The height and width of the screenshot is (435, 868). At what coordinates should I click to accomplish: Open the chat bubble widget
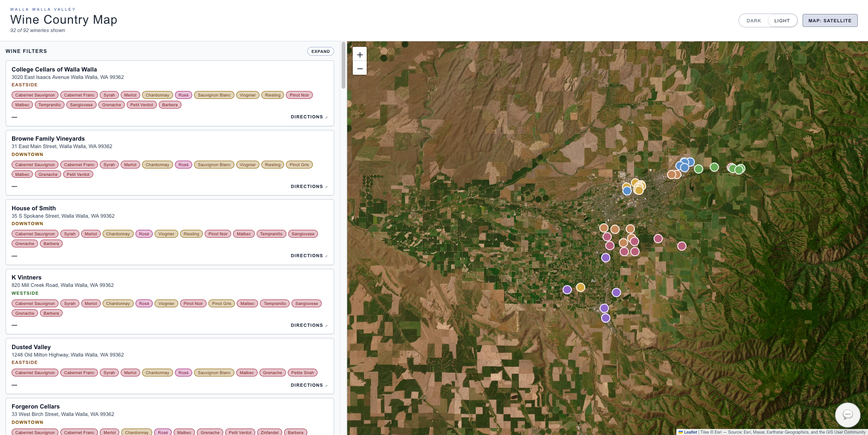(848, 415)
